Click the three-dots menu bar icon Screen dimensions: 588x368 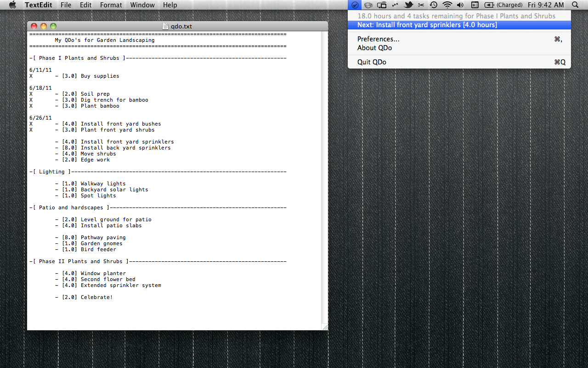coord(395,5)
